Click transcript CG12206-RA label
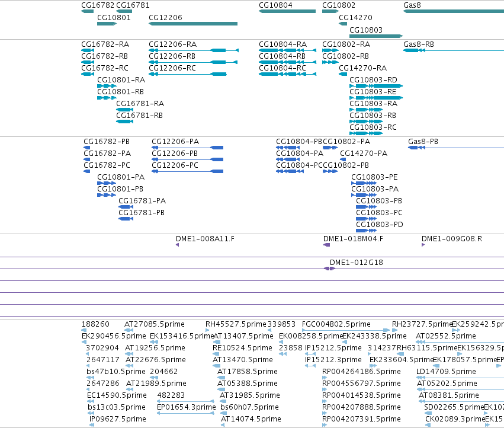This screenshot has height=428, width=504. click(x=172, y=44)
